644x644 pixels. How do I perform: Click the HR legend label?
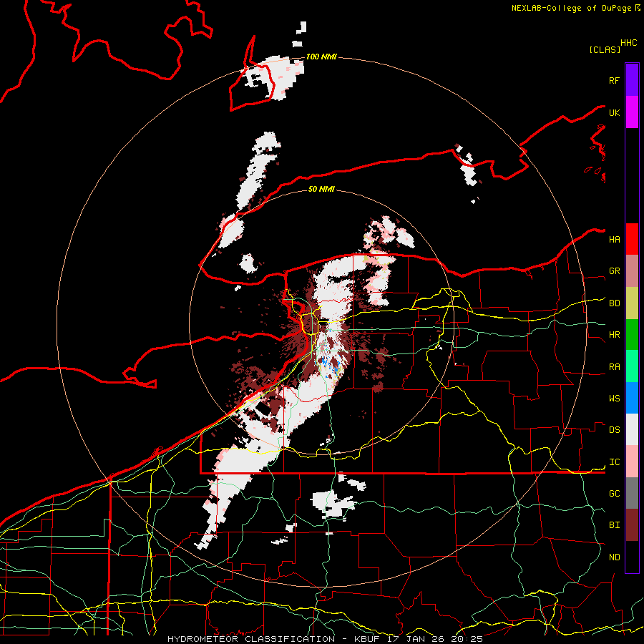click(614, 335)
